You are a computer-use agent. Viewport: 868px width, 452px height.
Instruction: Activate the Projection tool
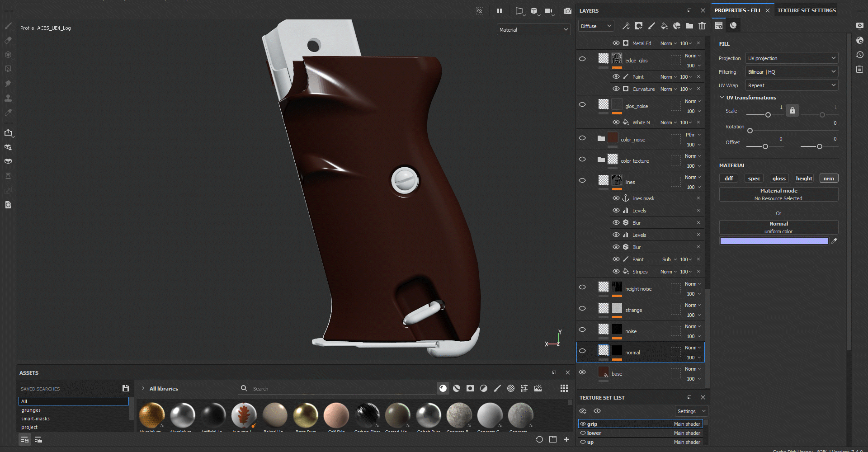8,54
